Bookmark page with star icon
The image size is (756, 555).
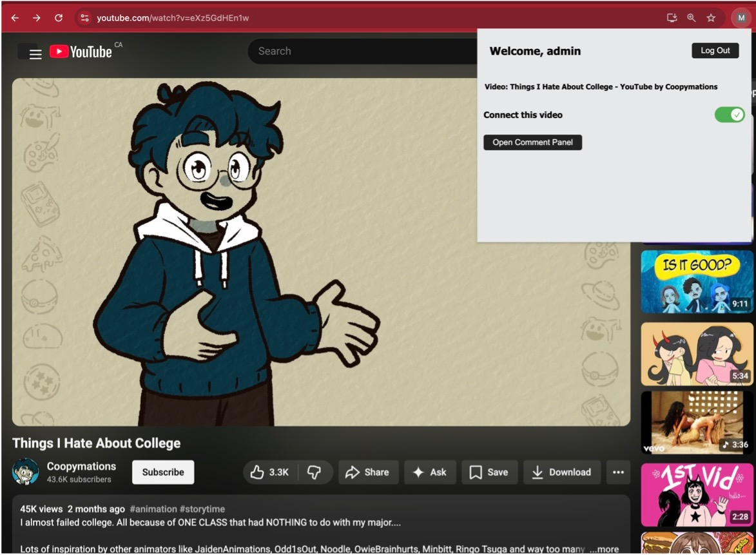point(711,18)
